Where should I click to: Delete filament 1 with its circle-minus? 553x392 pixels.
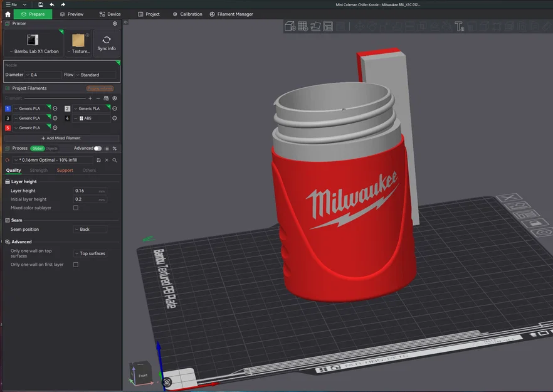coord(55,109)
